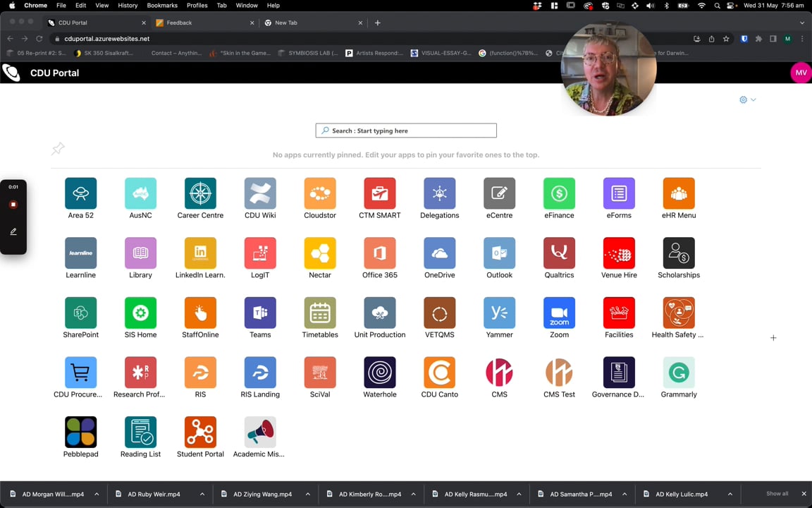Stop the screen recording

click(13, 204)
